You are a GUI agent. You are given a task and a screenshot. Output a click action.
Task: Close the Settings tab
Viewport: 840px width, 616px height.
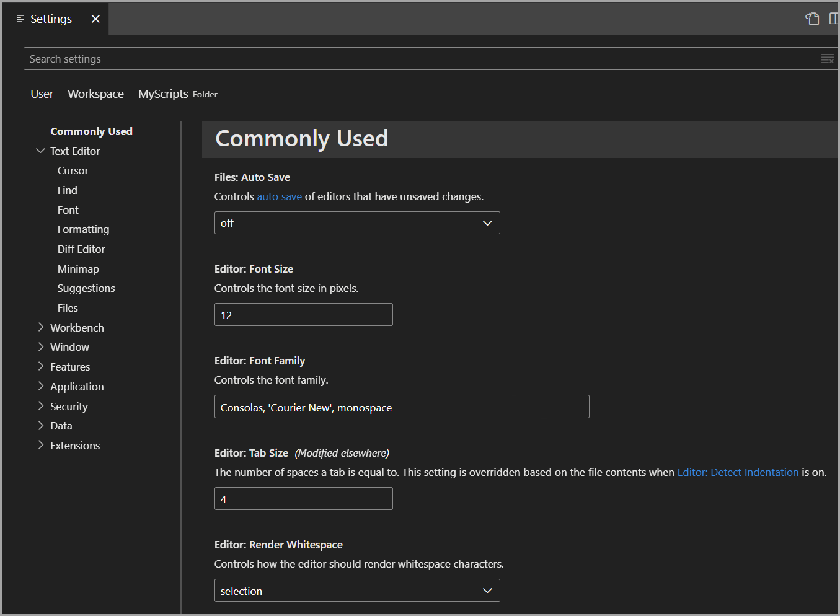point(96,19)
